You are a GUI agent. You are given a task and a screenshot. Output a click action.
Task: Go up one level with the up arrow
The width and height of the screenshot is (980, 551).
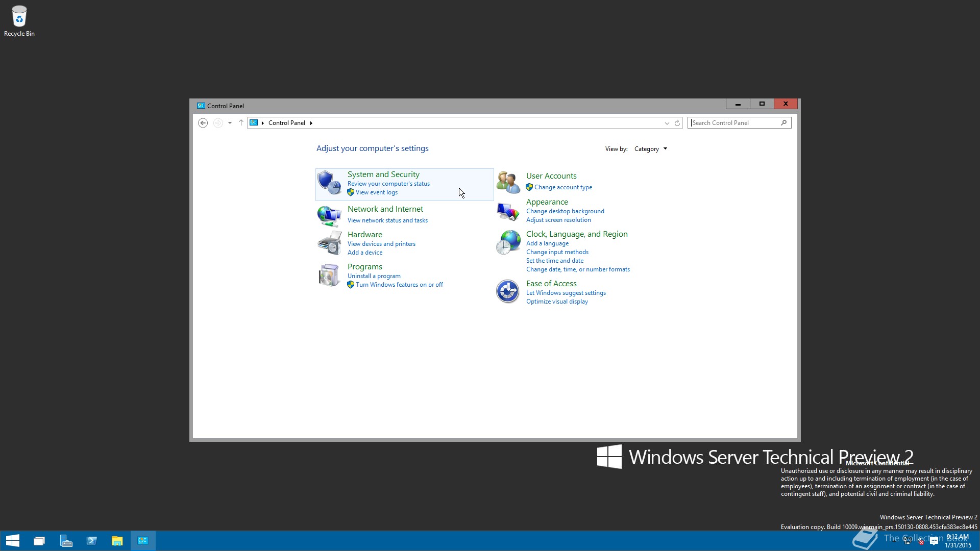[x=241, y=123]
